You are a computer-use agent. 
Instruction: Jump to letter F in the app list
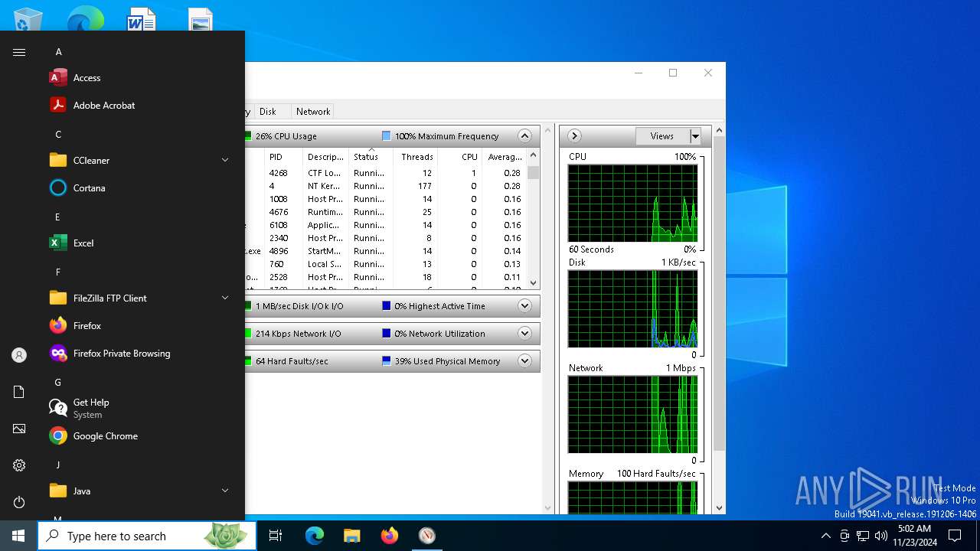pyautogui.click(x=58, y=272)
